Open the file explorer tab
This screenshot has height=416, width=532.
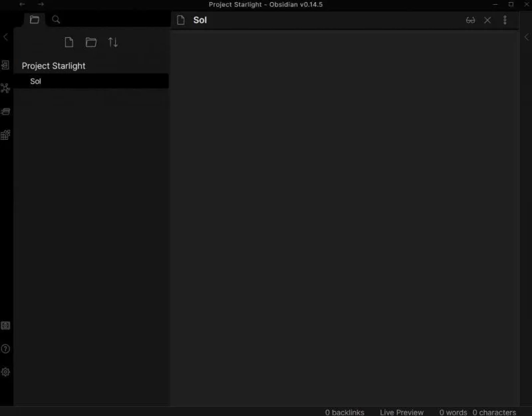click(x=35, y=20)
